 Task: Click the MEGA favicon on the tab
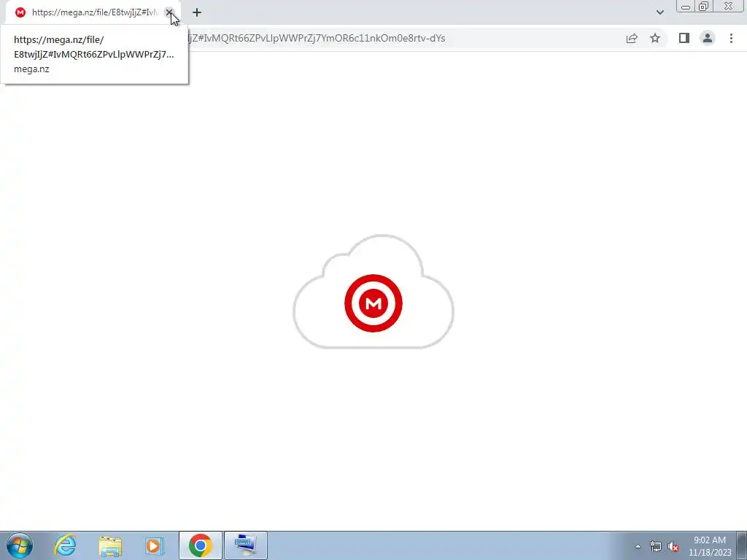click(20, 12)
